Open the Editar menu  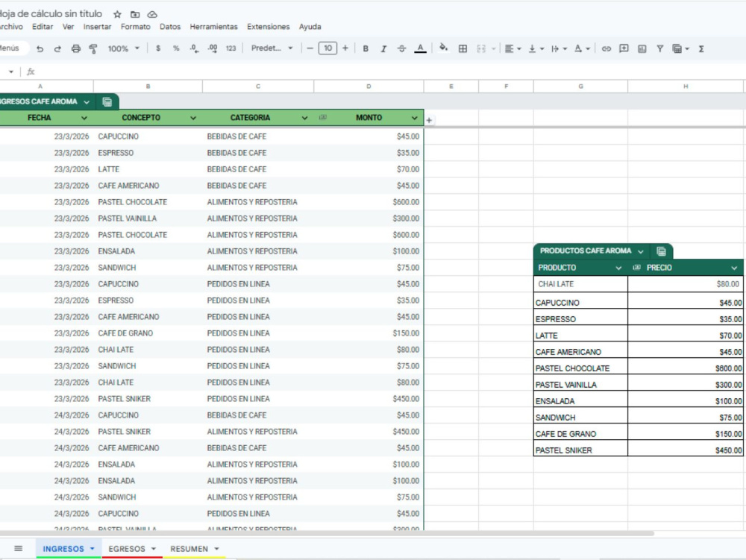pos(43,27)
